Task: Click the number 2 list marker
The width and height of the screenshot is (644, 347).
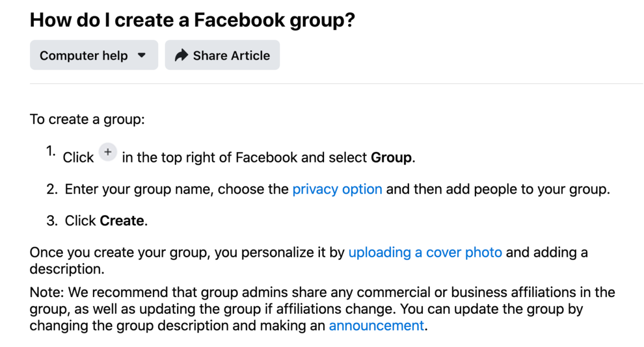Action: point(52,189)
